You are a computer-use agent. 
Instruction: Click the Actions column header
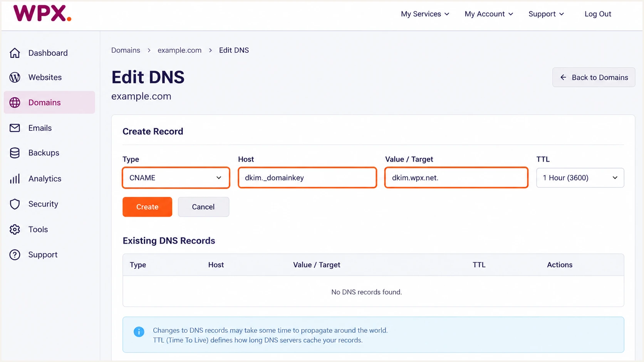tap(560, 265)
